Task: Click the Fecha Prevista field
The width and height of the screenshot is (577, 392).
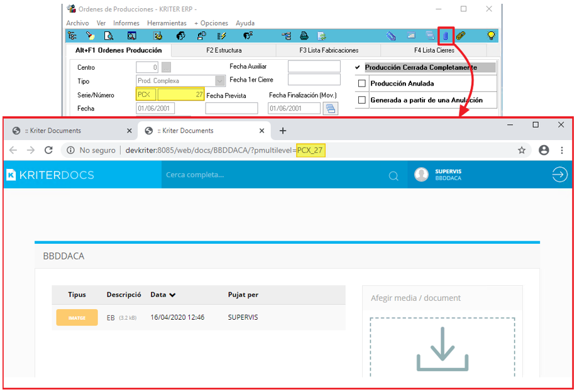Action: [x=231, y=108]
